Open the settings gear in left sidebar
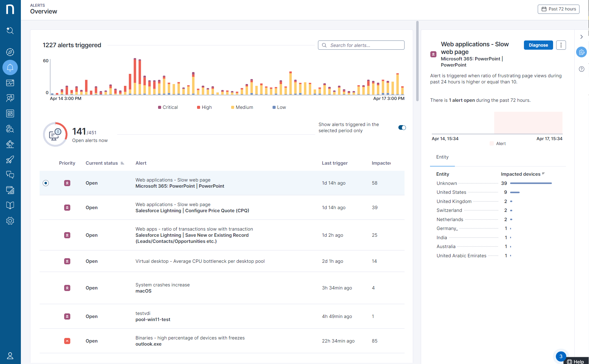Viewport: 589px width, 364px height. tap(10, 221)
